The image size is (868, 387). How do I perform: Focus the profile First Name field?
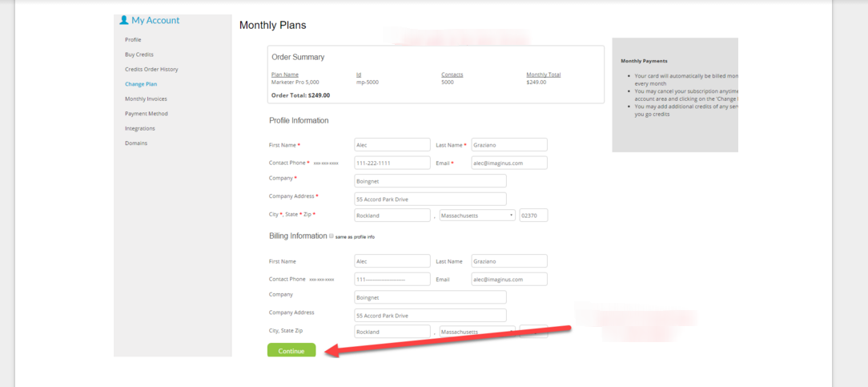click(392, 144)
